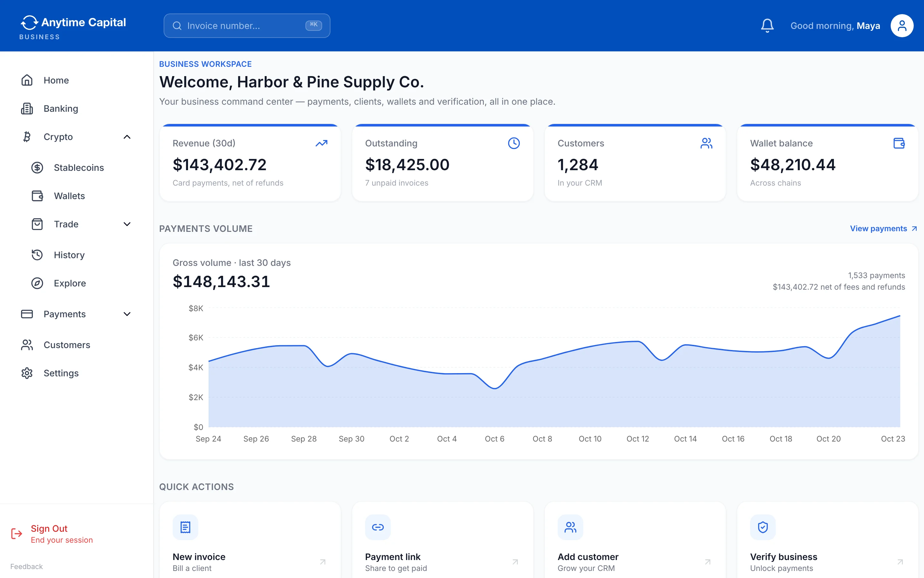Click the Home house icon
The image size is (924, 578).
(27, 80)
